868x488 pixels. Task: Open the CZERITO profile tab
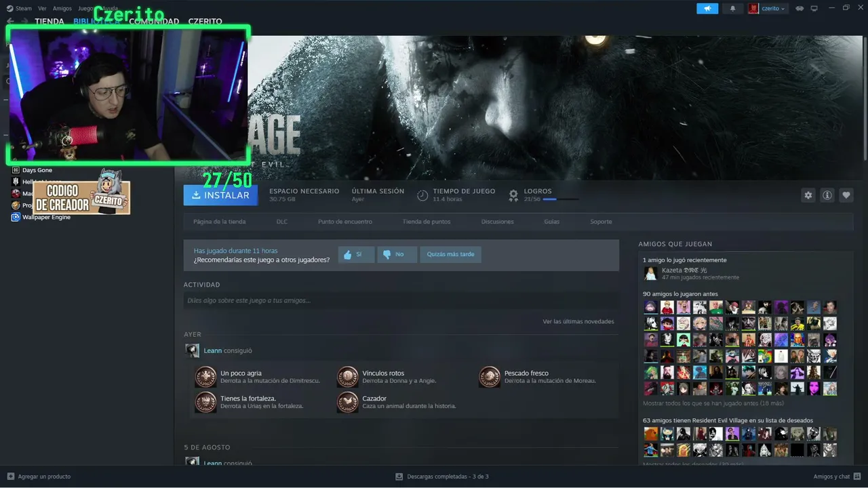205,22
